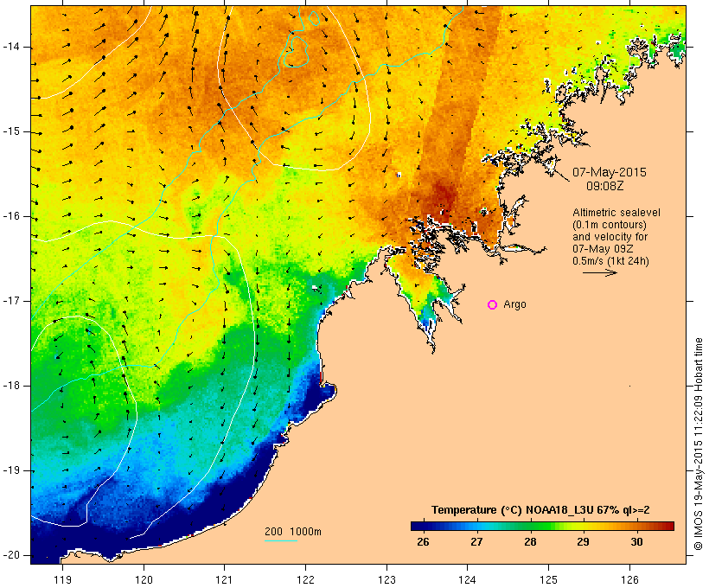Click the magenta Argo float marker circle
This screenshot has width=709, height=588.
point(493,305)
